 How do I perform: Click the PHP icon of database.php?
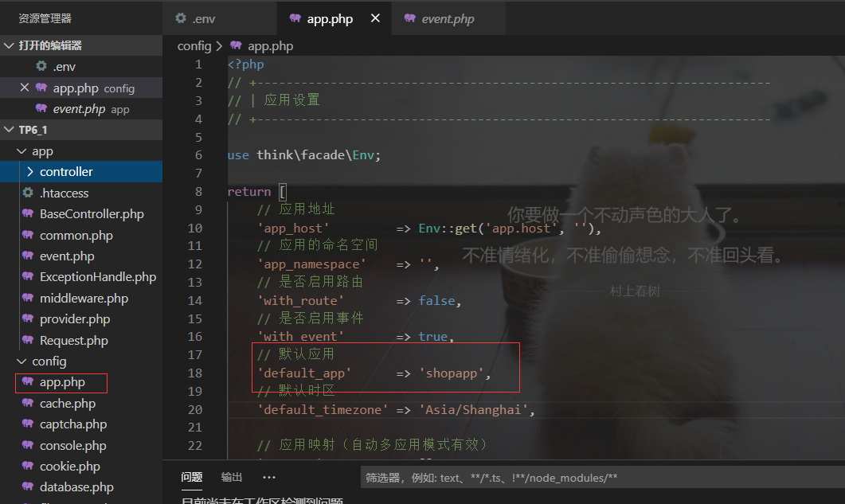point(28,486)
